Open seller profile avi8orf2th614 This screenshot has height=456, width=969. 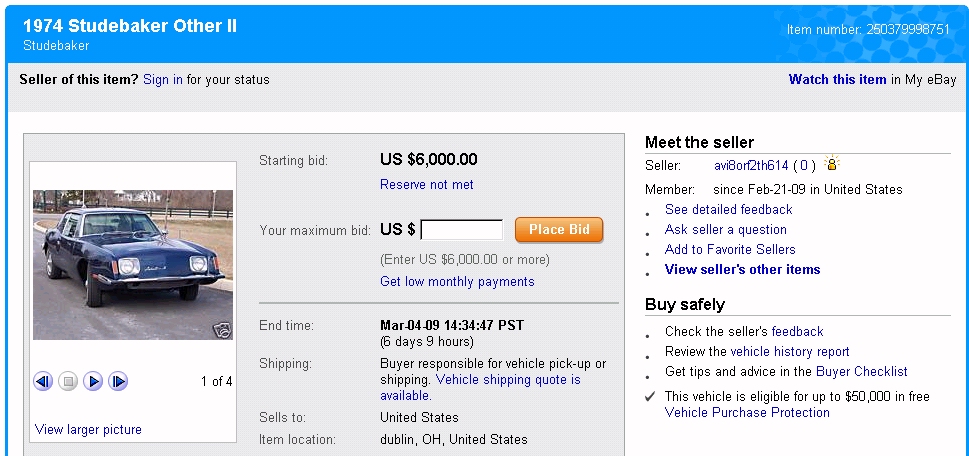[x=751, y=165]
